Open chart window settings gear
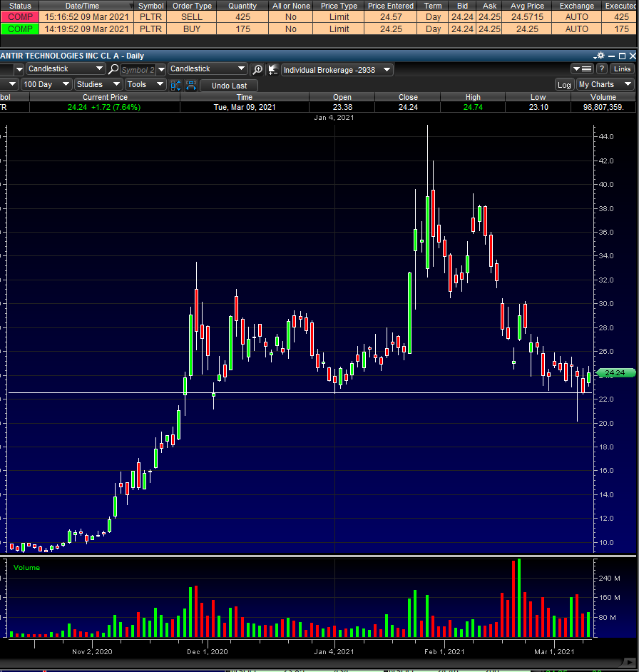 click(599, 56)
